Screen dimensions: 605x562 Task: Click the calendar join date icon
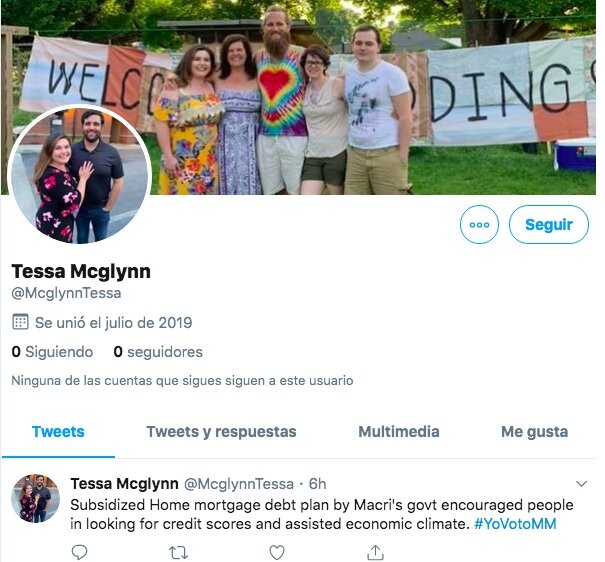20,322
